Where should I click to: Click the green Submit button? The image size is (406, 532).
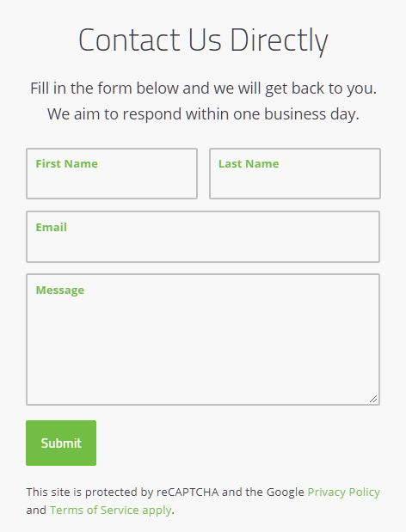pos(61,443)
